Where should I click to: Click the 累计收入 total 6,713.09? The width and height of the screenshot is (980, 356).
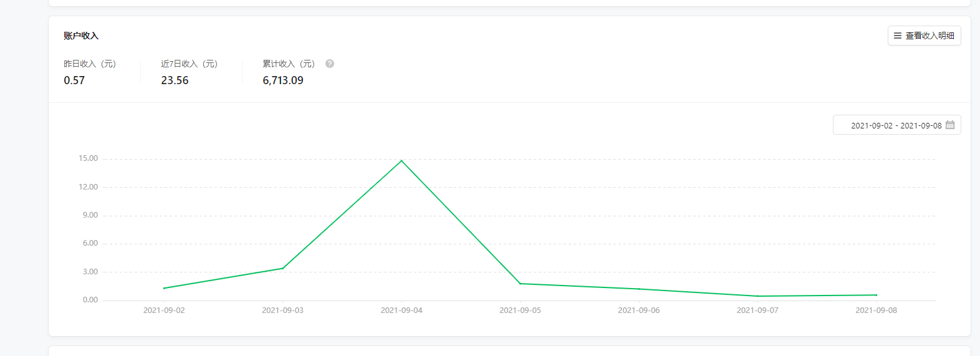pos(283,80)
